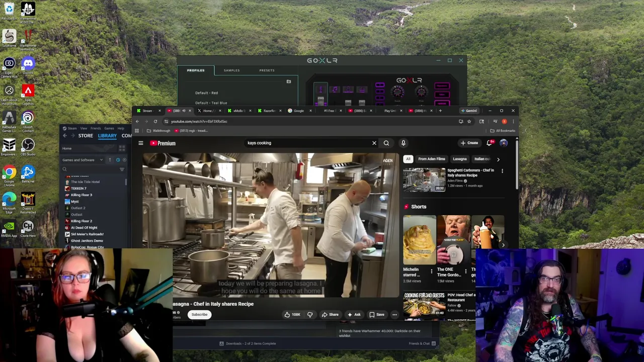Screen dimensions: 644x362
Task: Reload the Chrome page
Action: [x=155, y=121]
